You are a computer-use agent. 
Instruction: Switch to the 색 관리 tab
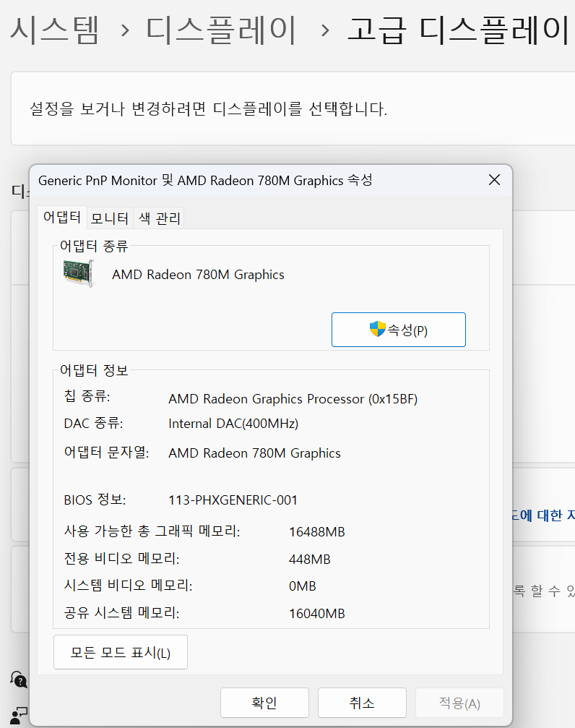click(159, 218)
